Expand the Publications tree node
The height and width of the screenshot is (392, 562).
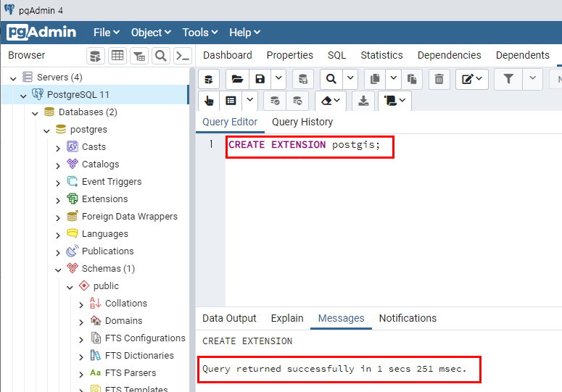58,252
